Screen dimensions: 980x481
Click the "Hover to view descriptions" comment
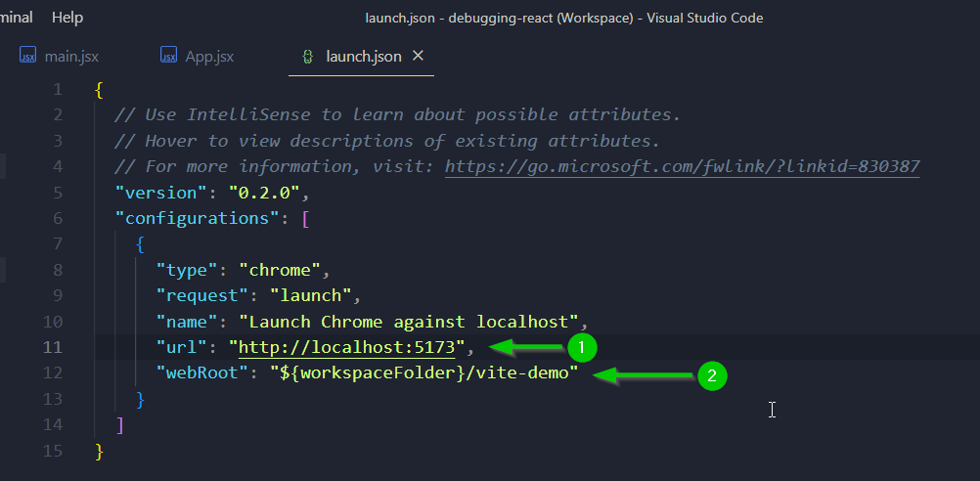387,141
